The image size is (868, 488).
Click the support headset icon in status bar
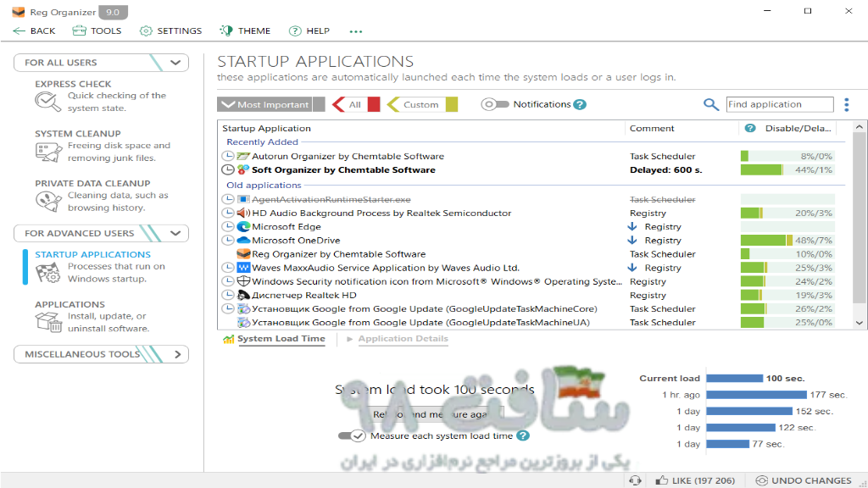pos(635,481)
